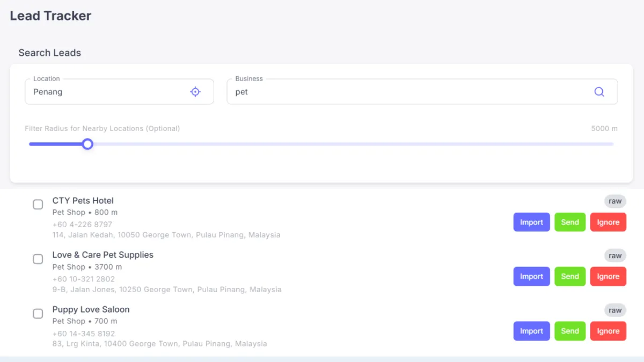Select the CTY Pets Hotel name
Image resolution: width=644 pixels, height=362 pixels.
83,201
